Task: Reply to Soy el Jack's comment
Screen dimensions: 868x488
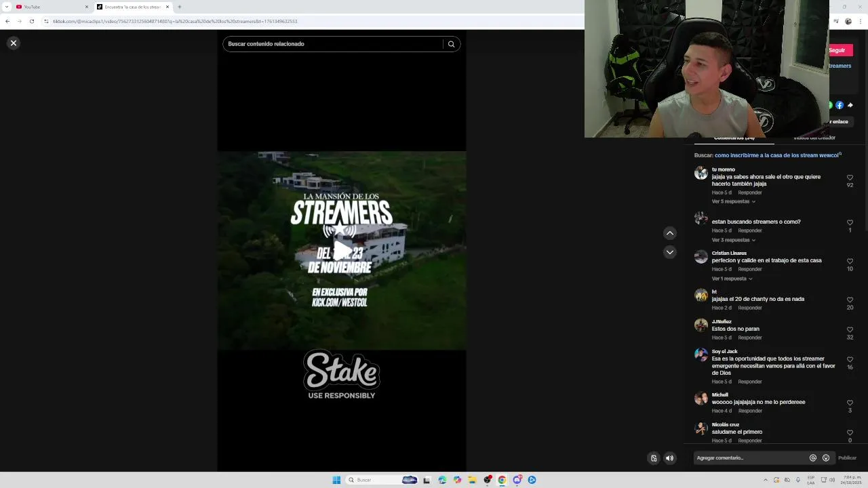Action: 750,382
